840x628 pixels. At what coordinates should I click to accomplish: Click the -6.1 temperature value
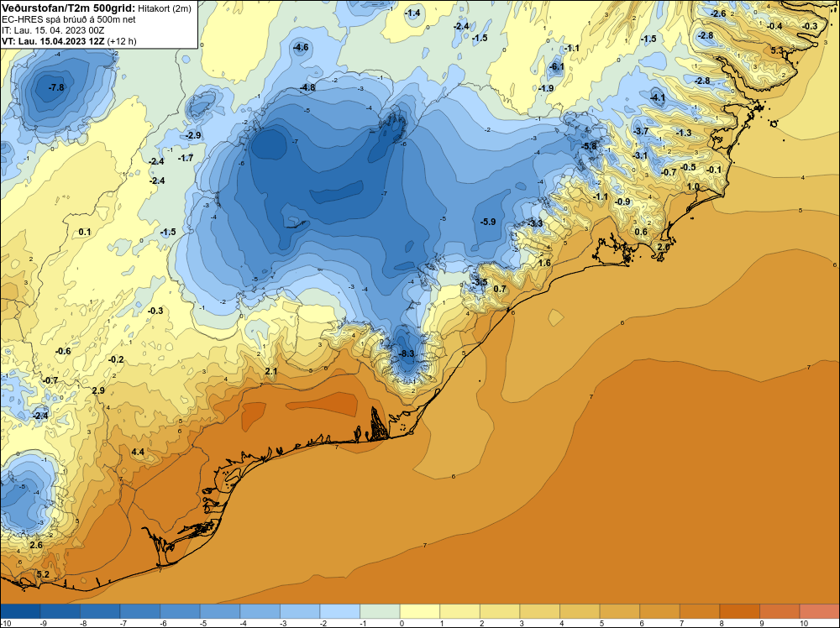coord(557,66)
